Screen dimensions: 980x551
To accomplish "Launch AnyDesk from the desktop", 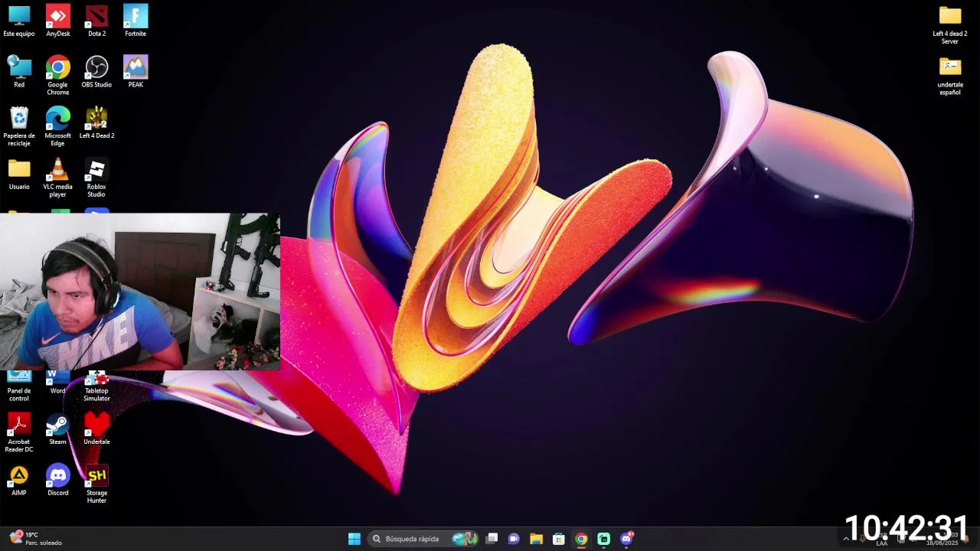I will pos(58,21).
